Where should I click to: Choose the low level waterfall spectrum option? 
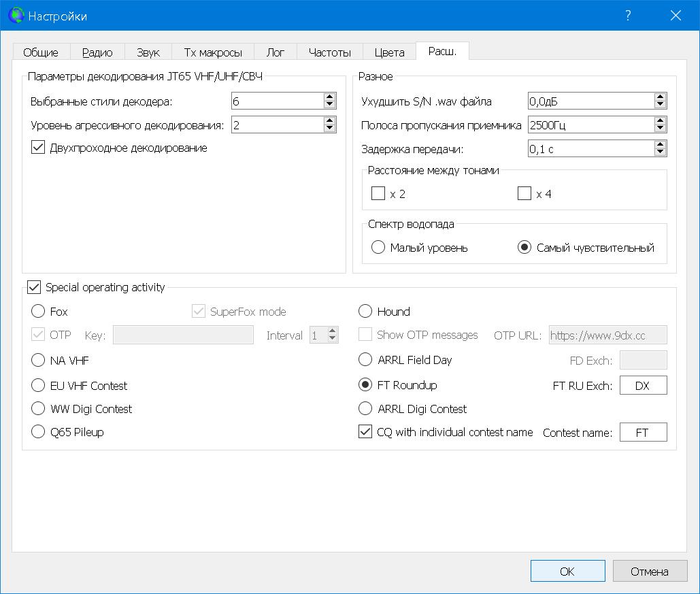378,248
